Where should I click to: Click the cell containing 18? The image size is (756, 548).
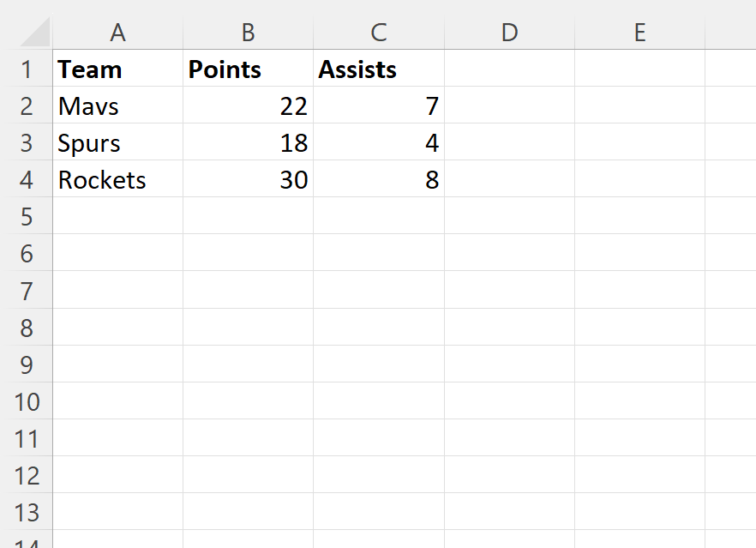248,143
